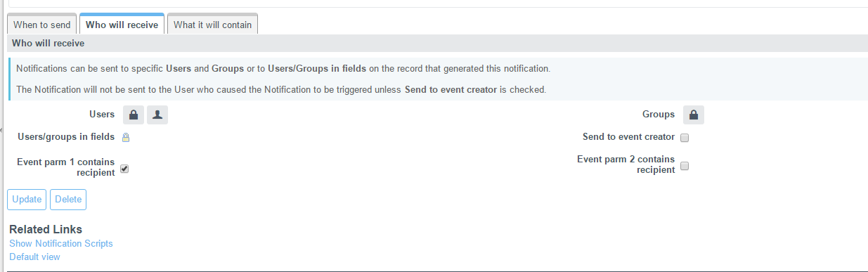
Task: Click the Related Links heading
Action: click(46, 230)
